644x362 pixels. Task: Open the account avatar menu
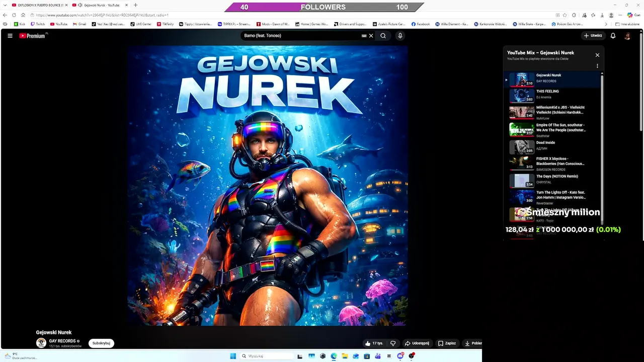coord(627,36)
